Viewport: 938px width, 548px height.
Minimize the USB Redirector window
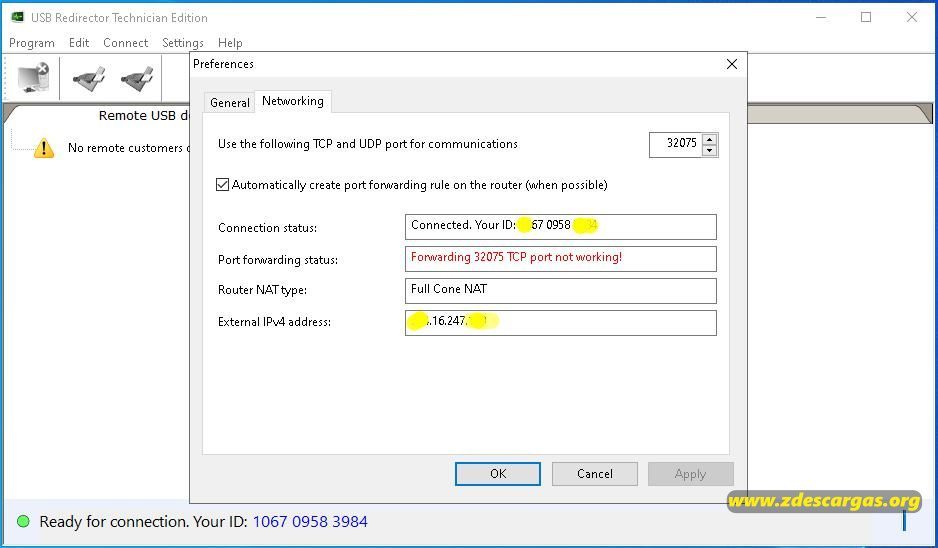click(x=821, y=17)
